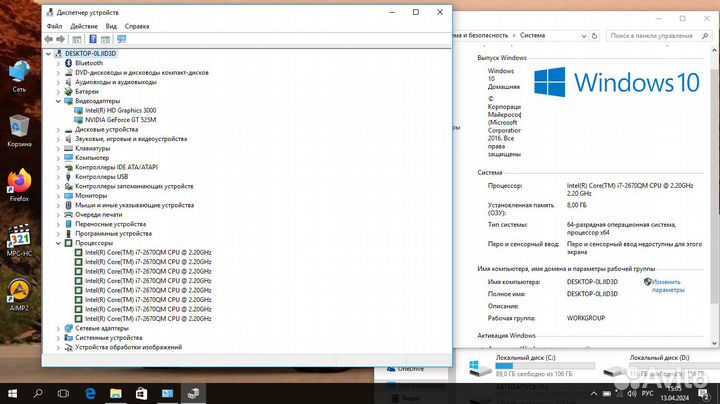Open Task View on the taskbar
The image size is (720, 404).
63,393
